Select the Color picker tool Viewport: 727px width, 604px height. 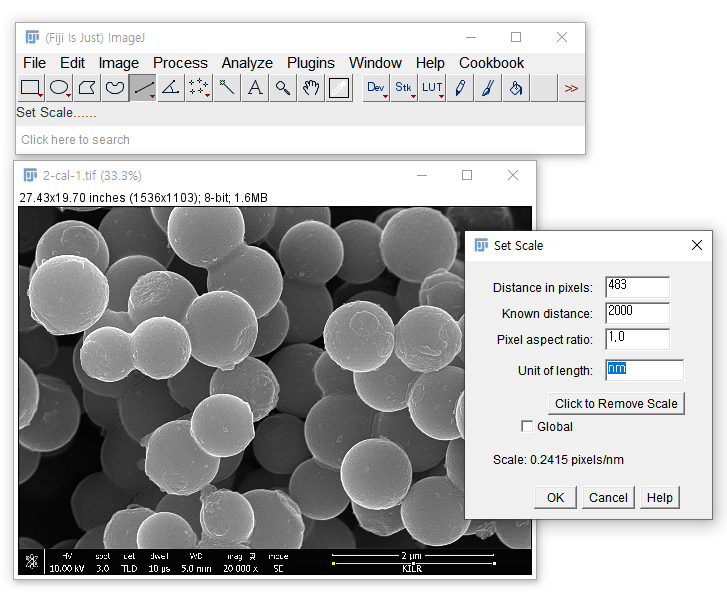(339, 88)
